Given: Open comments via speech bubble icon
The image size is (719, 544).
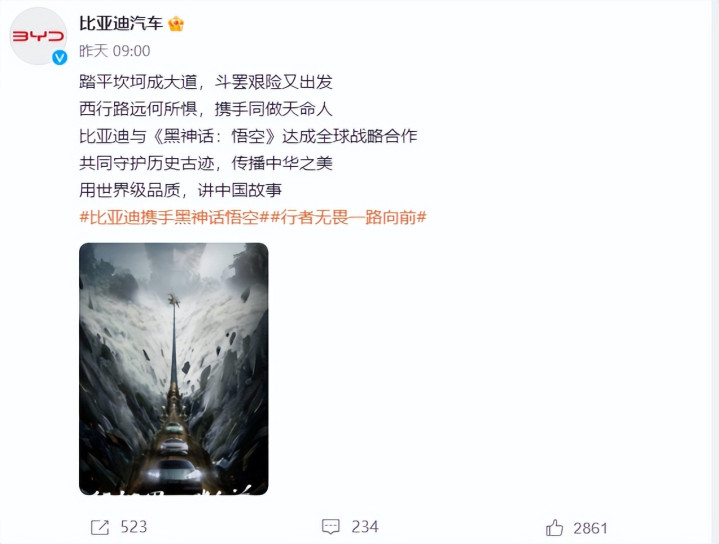Looking at the screenshot, I should click(331, 527).
